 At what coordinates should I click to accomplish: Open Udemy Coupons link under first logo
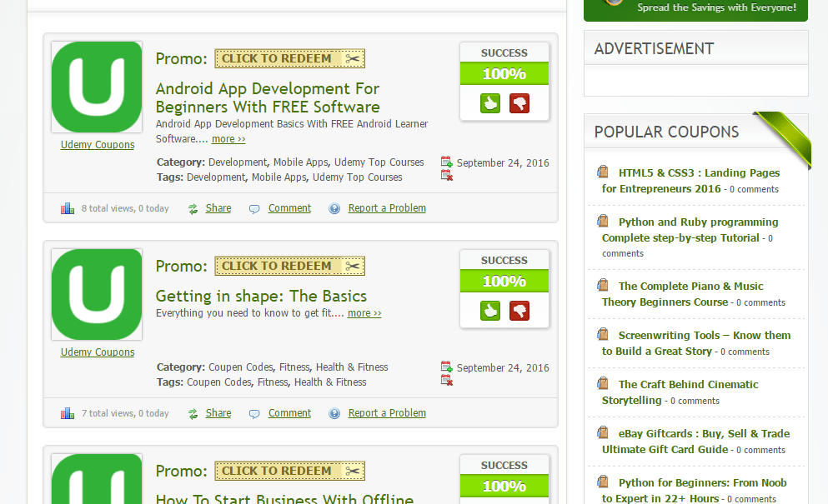click(98, 145)
